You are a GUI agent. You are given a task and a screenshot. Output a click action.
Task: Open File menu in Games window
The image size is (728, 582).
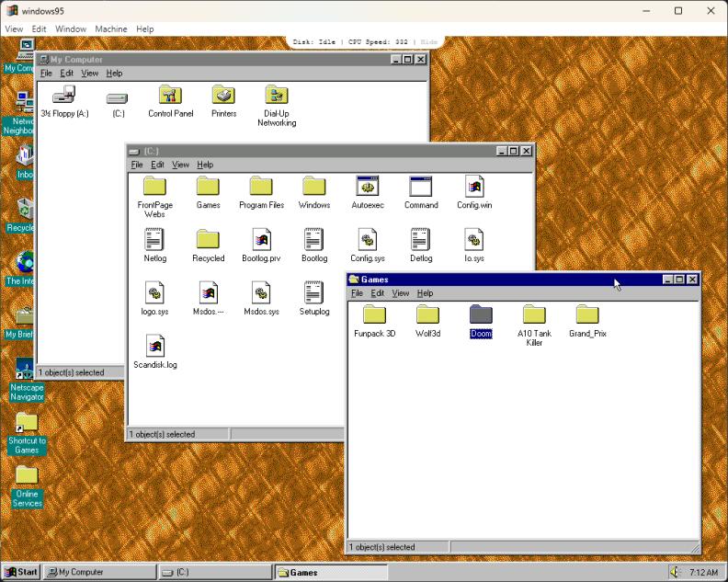(357, 293)
